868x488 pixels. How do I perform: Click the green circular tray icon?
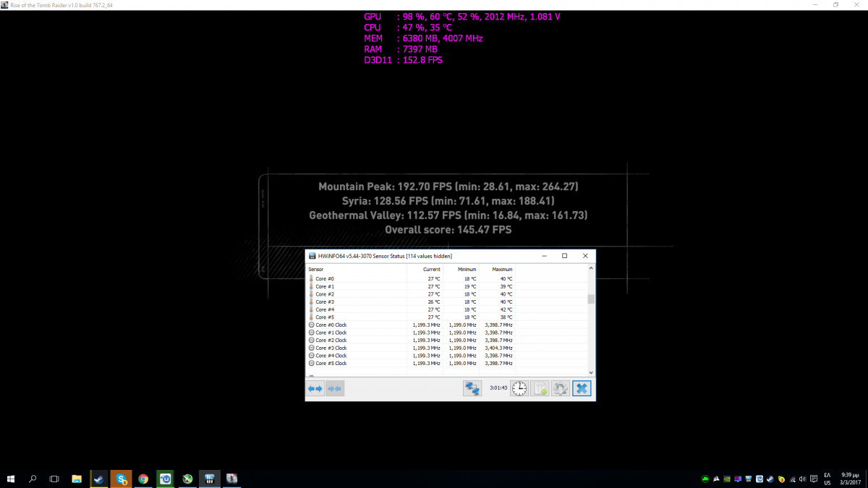point(705,479)
